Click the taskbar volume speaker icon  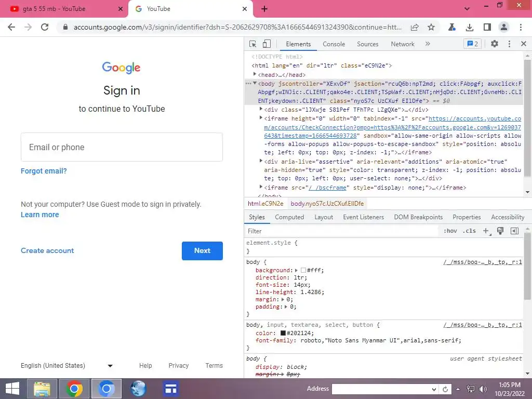[483, 389]
